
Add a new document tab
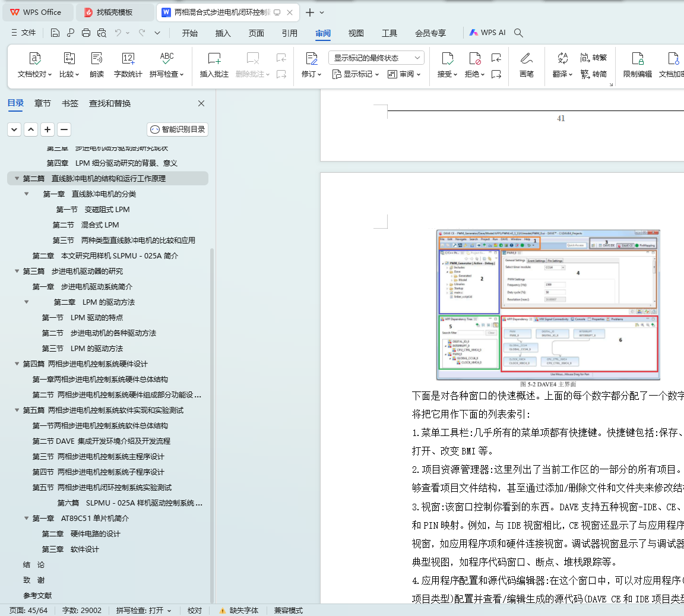pyautogui.click(x=310, y=12)
